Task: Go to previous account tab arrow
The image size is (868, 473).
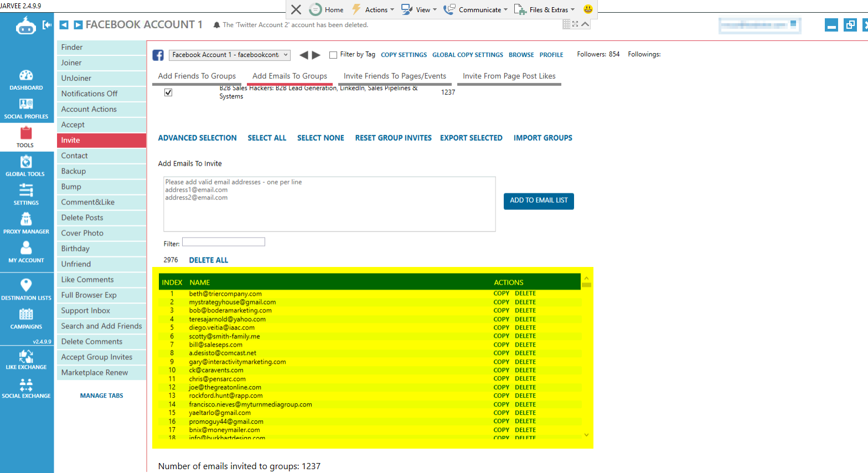Action: tap(64, 25)
